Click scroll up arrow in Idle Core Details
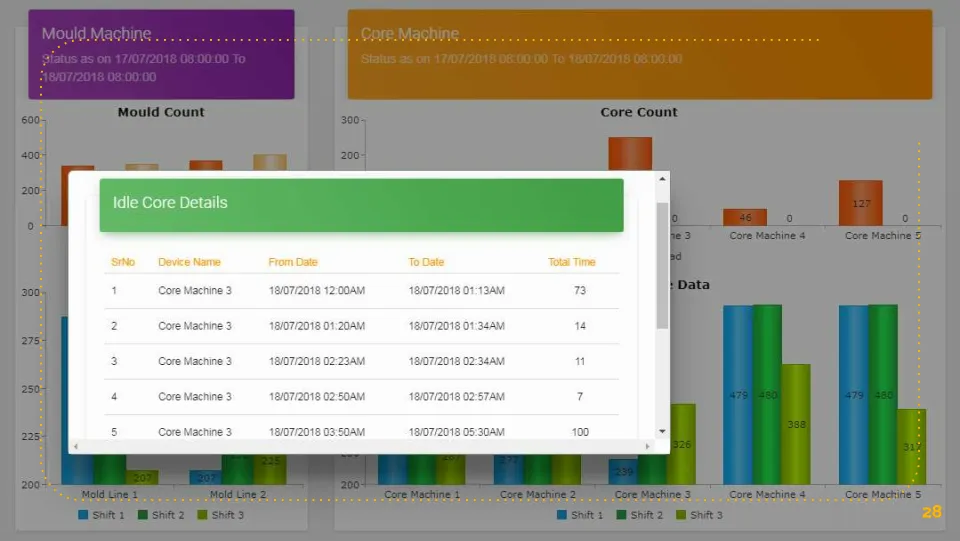This screenshot has height=541, width=960. pos(662,179)
